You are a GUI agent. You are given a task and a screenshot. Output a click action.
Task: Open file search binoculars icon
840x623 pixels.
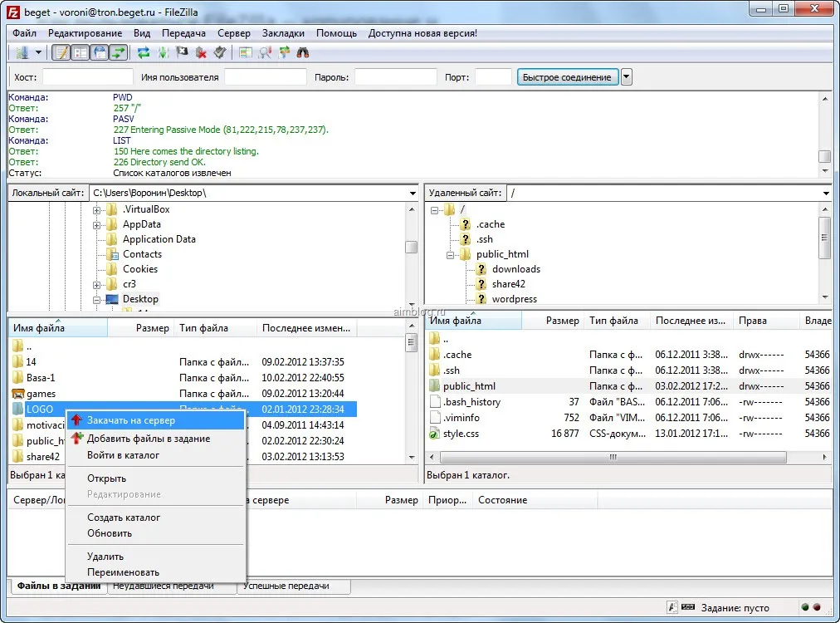tap(303, 52)
